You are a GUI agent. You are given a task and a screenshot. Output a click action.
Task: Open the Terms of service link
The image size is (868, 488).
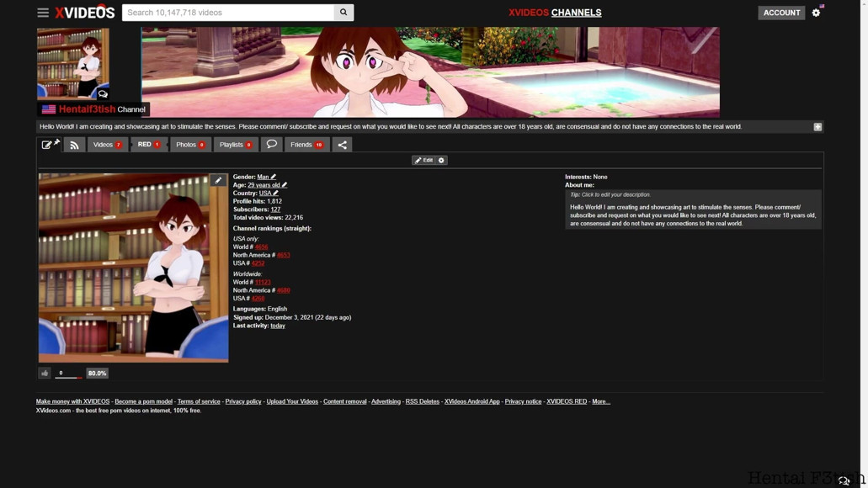tap(199, 401)
